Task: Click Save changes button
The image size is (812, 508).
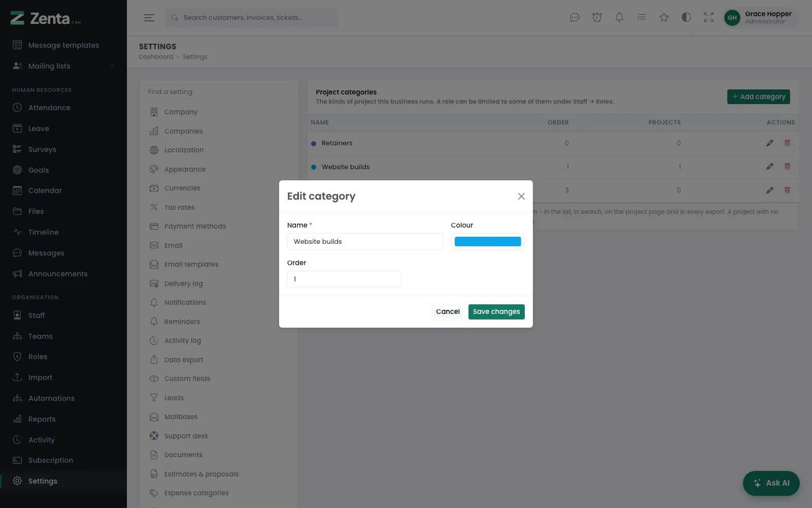Action: 496,311
